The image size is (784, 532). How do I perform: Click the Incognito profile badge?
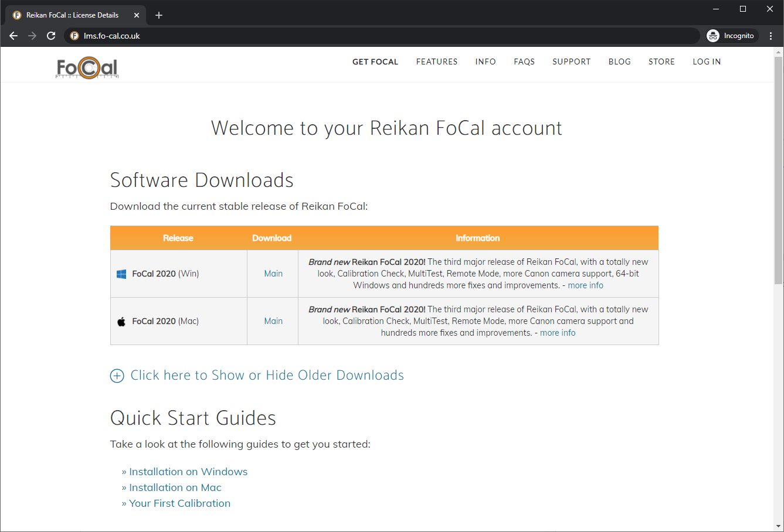click(x=731, y=36)
